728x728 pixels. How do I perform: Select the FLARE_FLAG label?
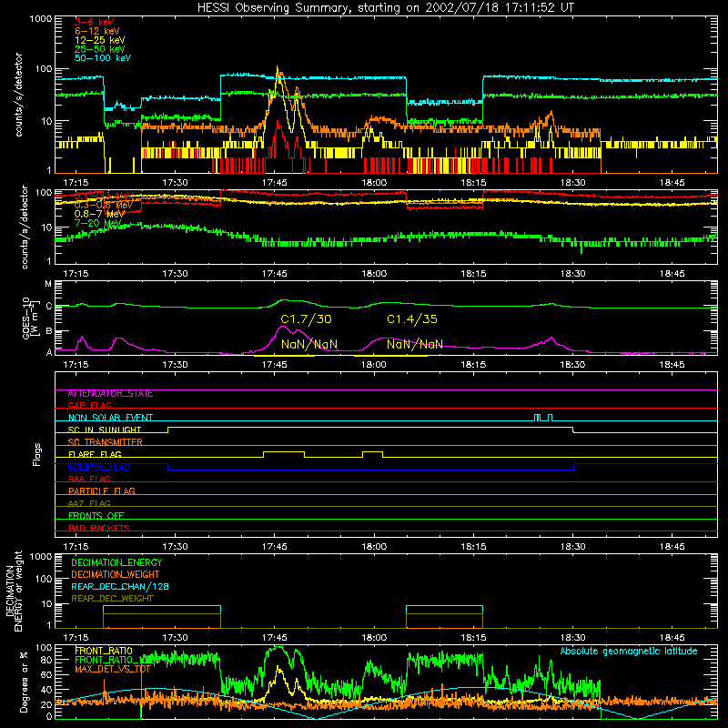click(95, 454)
